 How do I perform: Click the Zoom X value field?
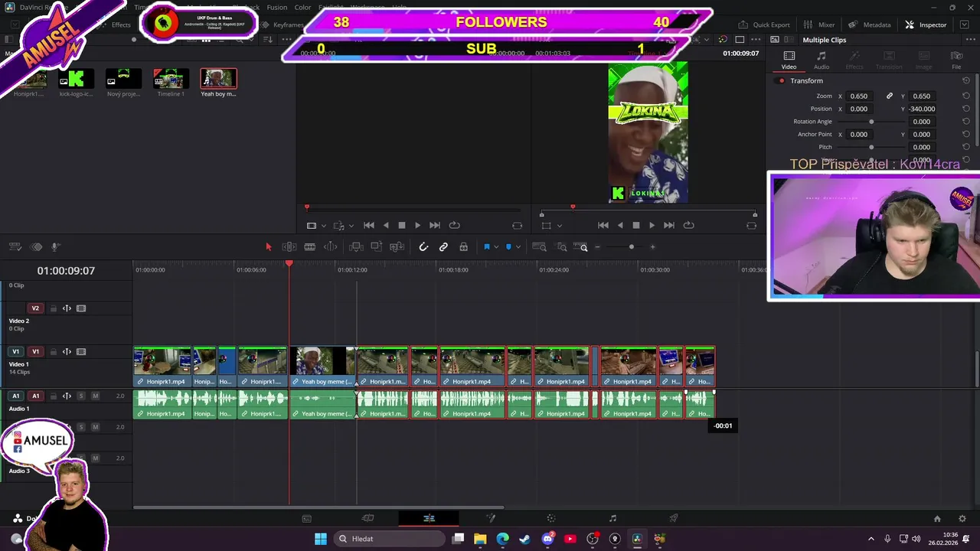coord(859,96)
